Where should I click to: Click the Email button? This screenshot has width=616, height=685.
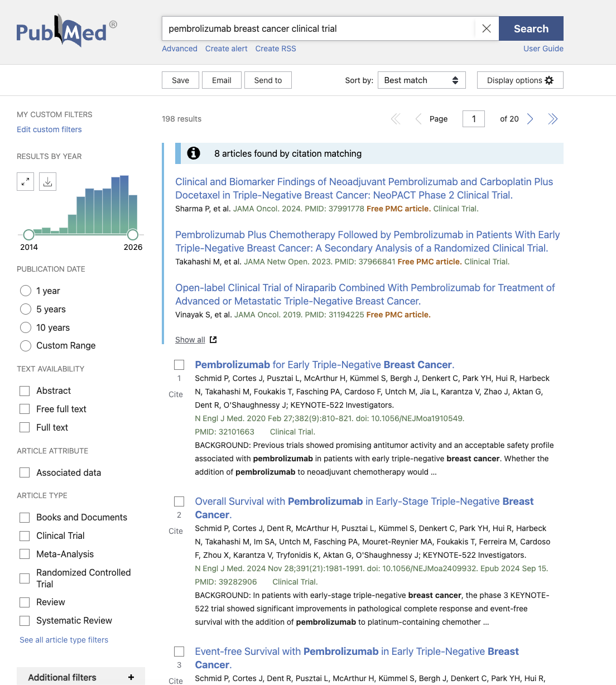pyautogui.click(x=222, y=80)
